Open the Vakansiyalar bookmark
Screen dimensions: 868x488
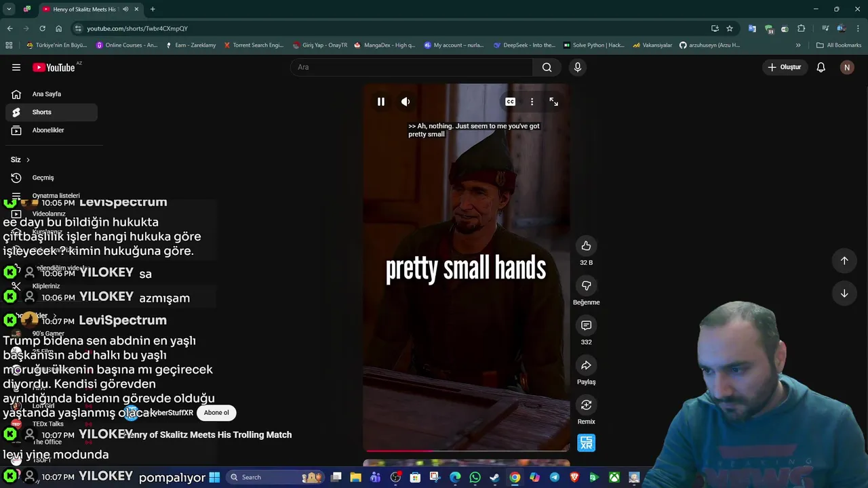tap(652, 45)
